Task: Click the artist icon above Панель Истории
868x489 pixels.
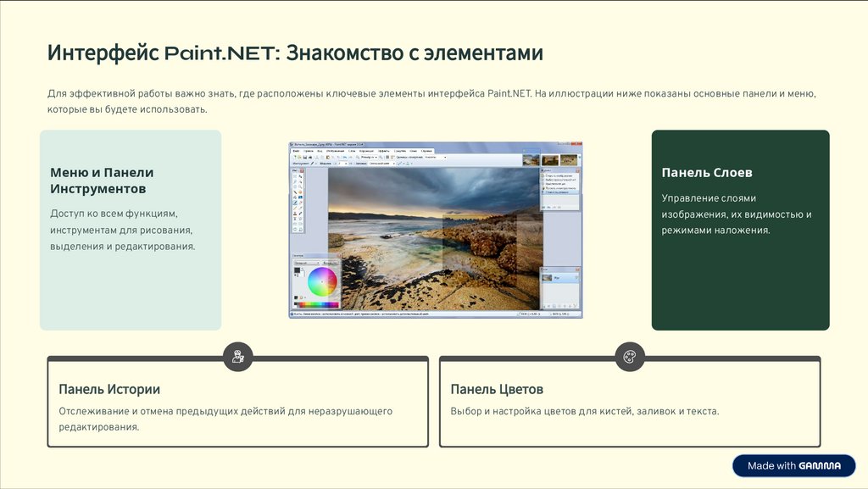Action: tap(238, 357)
